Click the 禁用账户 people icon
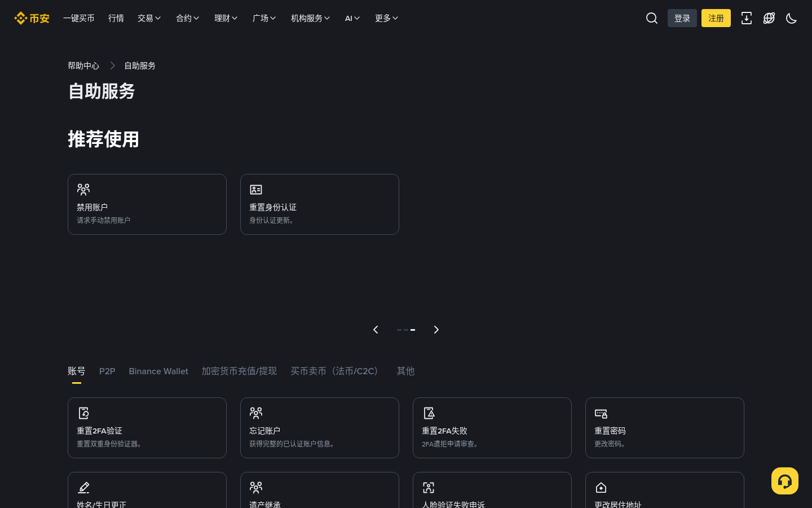This screenshot has width=812, height=508. 83,189
